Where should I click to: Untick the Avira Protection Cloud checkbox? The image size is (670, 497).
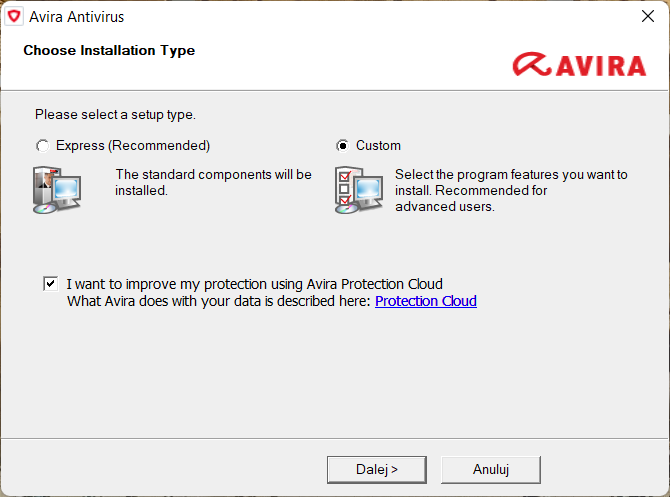click(x=50, y=283)
